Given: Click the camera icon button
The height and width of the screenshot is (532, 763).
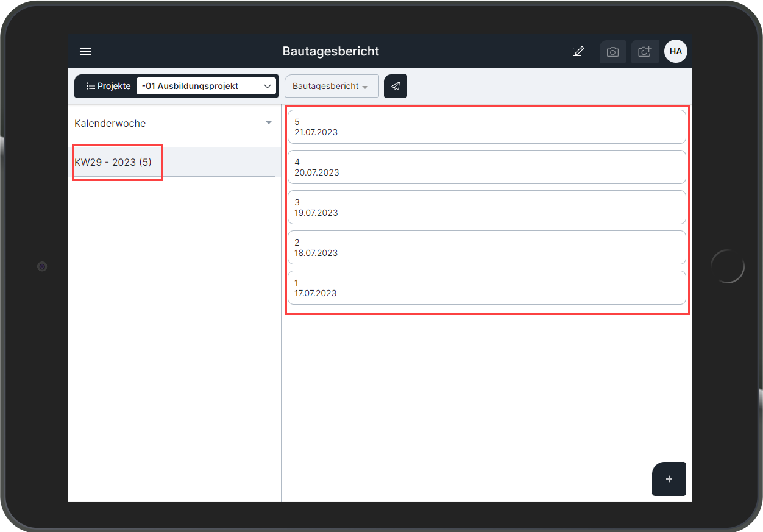Looking at the screenshot, I should [x=612, y=52].
